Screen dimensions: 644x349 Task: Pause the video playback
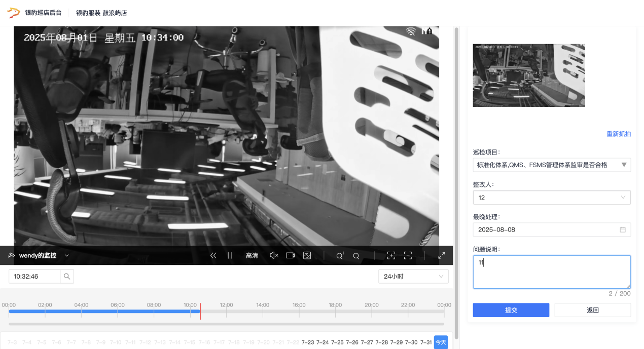[x=230, y=256]
